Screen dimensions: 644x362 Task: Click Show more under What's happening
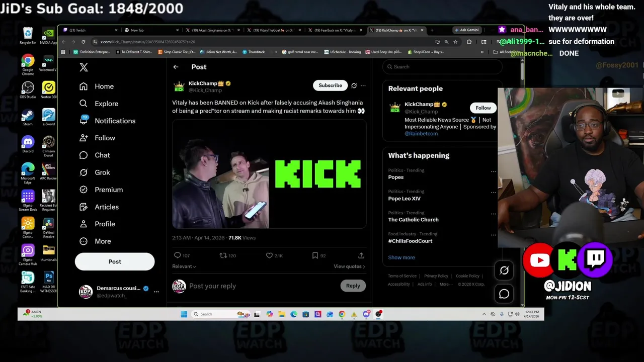pos(401,257)
